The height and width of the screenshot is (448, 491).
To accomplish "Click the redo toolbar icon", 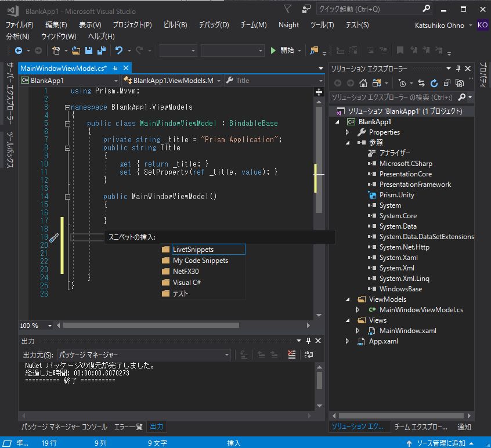I will point(140,50).
